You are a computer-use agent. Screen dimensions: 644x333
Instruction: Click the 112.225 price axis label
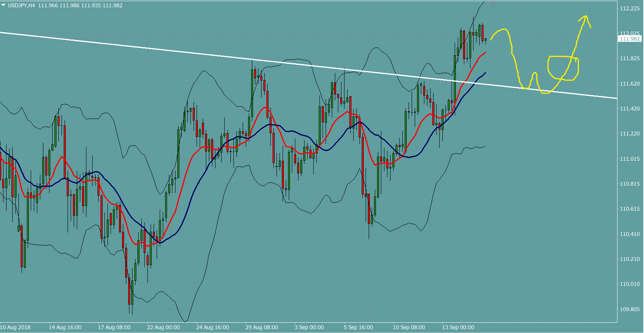[629, 8]
